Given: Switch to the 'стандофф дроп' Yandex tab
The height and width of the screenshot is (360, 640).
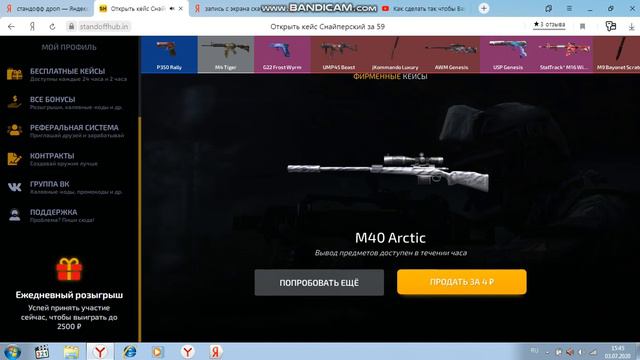Looking at the screenshot, I should pyautogui.click(x=47, y=8).
